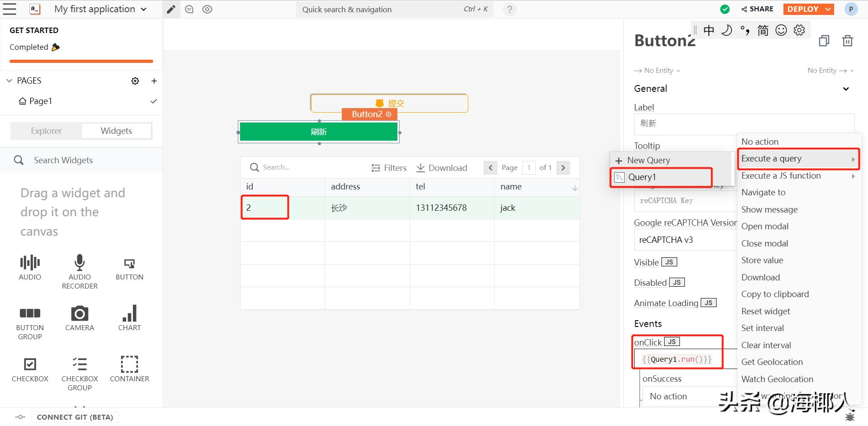Pick the BUTTON GROUP widget
This screenshot has height=426, width=868.
30,324
